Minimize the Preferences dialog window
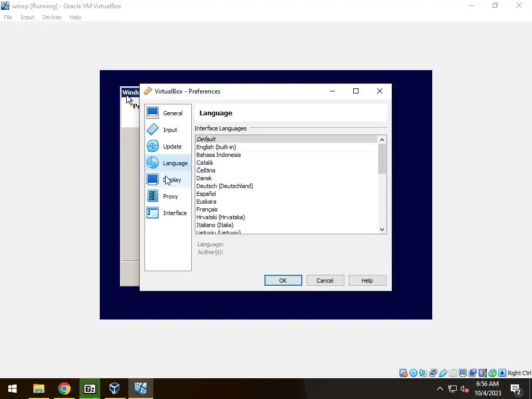The width and height of the screenshot is (532, 399). pos(332,91)
